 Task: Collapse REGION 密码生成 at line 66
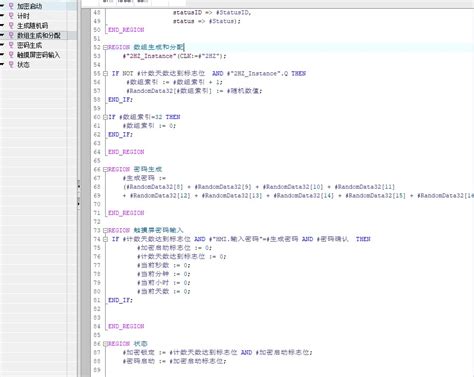[105, 169]
